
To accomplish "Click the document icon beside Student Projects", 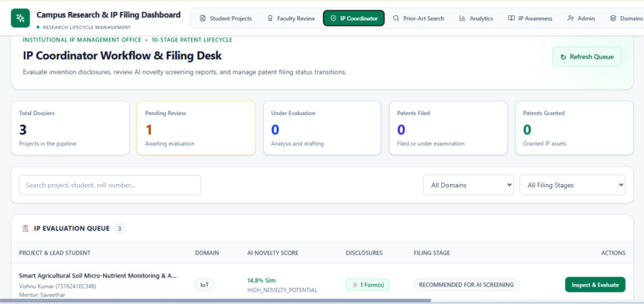I will coord(202,18).
